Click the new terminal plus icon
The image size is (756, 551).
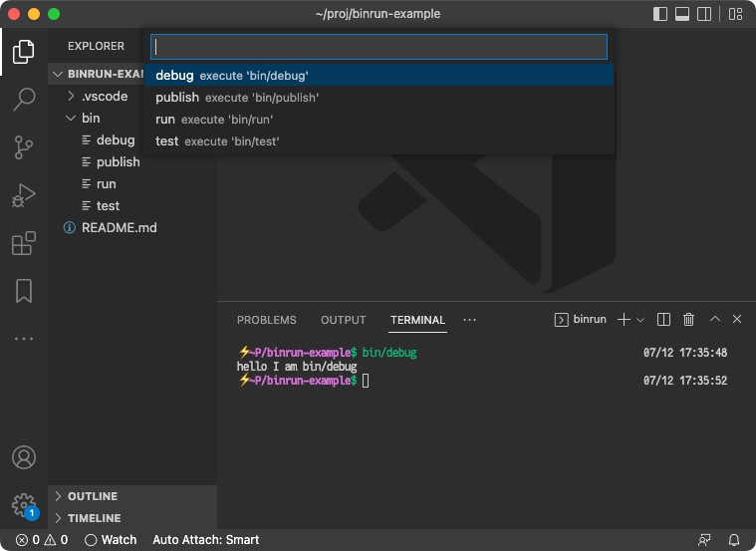coord(624,320)
